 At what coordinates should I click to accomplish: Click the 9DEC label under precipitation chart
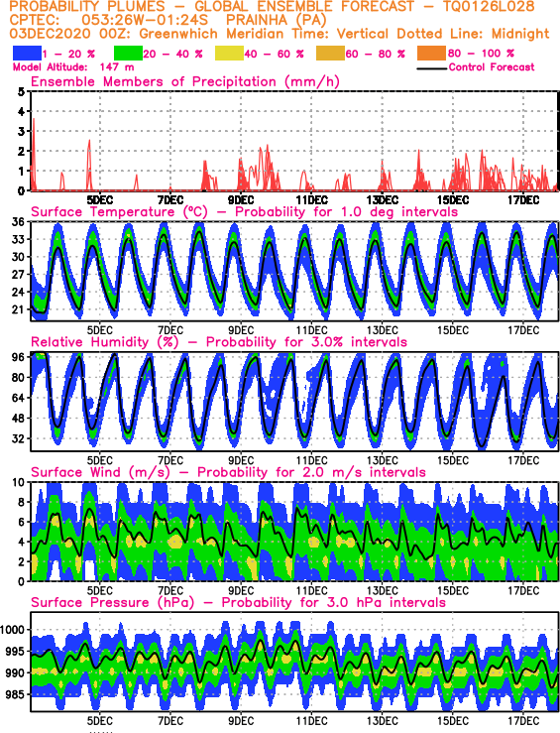click(241, 200)
